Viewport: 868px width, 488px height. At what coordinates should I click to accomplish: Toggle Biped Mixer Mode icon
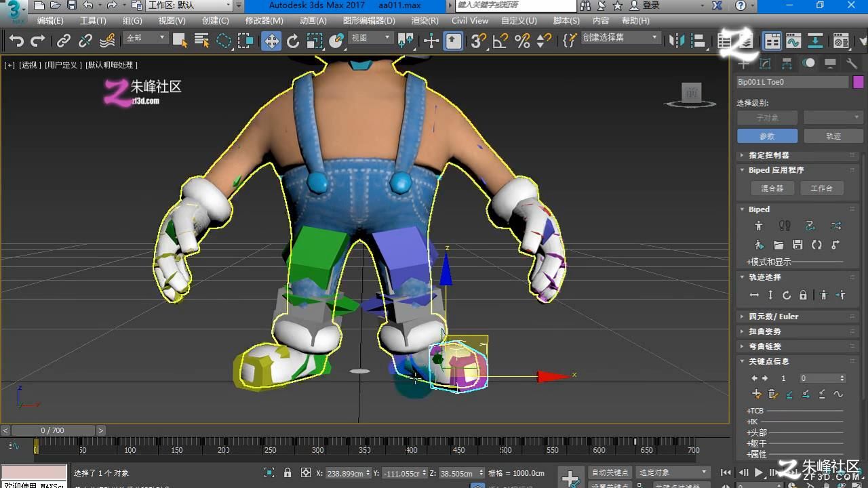pos(835,226)
